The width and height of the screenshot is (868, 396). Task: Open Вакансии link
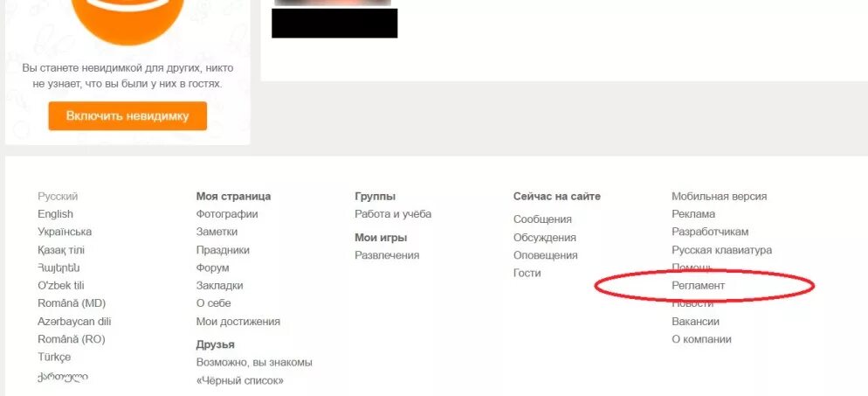click(695, 321)
